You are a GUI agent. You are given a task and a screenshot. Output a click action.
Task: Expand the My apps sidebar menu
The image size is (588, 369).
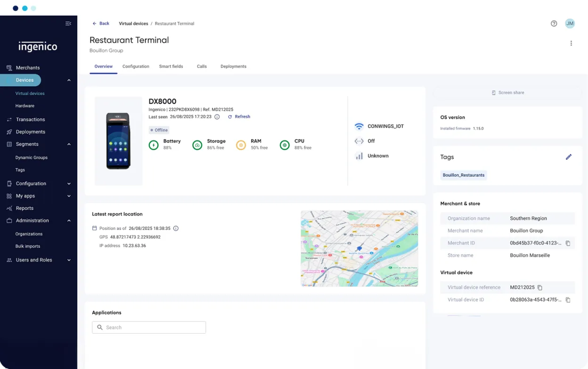pos(69,196)
